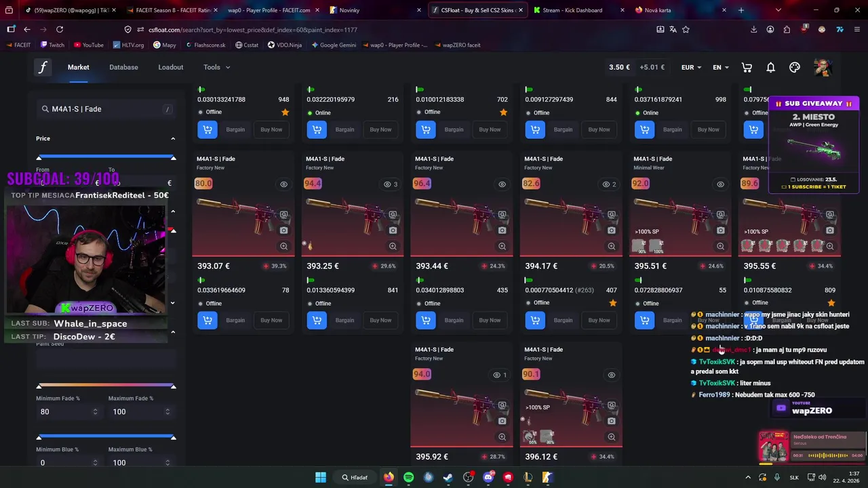Toggle the watch eye on the 90.1 fade item
Viewport: 868px width, 488px height.
pos(611,375)
